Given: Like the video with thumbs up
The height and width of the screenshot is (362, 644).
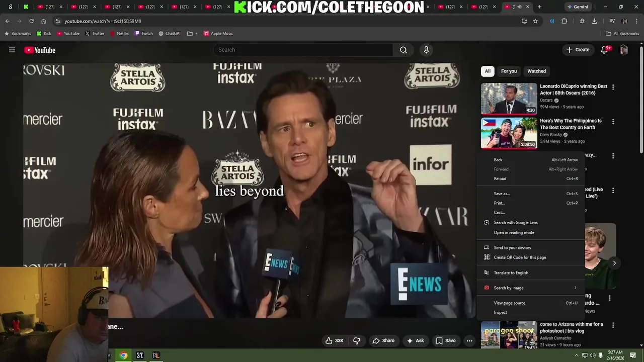Looking at the screenshot, I should coord(335,341).
